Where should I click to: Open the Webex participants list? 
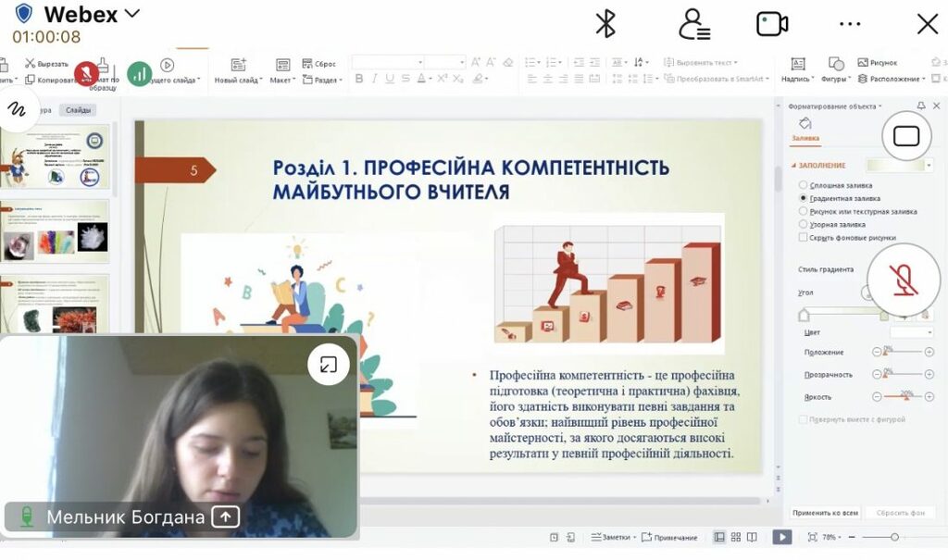[692, 25]
